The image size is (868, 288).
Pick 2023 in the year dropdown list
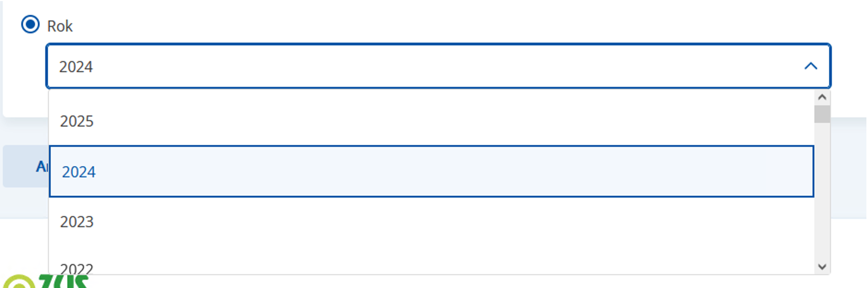(x=77, y=222)
